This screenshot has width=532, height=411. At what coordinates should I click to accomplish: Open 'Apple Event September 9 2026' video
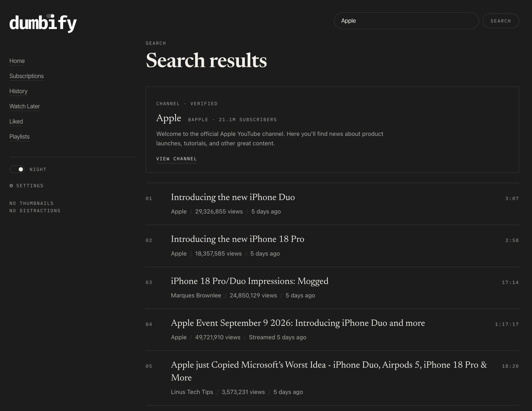(x=298, y=323)
